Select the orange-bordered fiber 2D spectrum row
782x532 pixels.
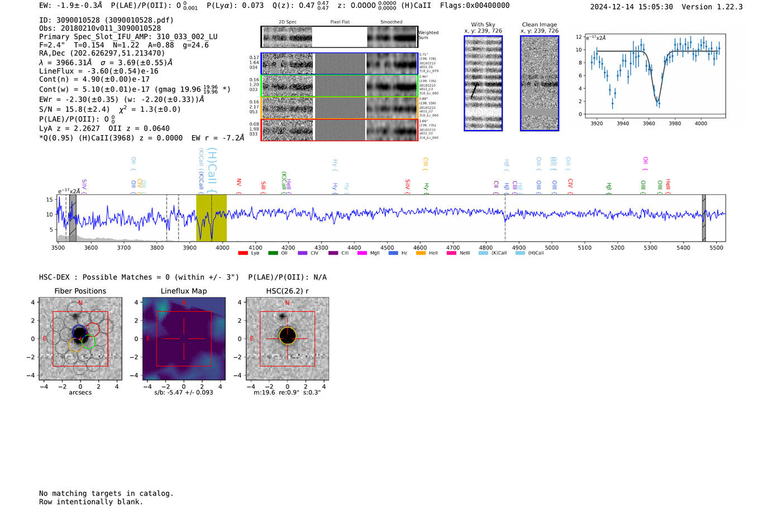tap(339, 108)
